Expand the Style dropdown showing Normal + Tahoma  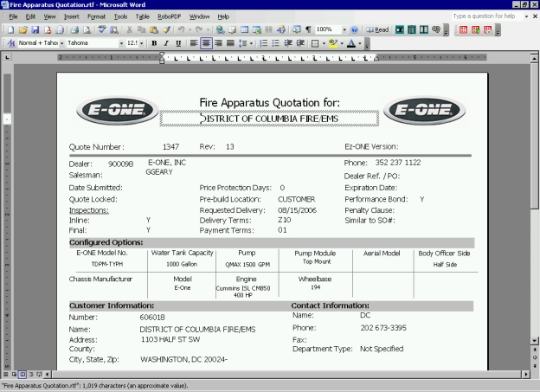click(62, 43)
